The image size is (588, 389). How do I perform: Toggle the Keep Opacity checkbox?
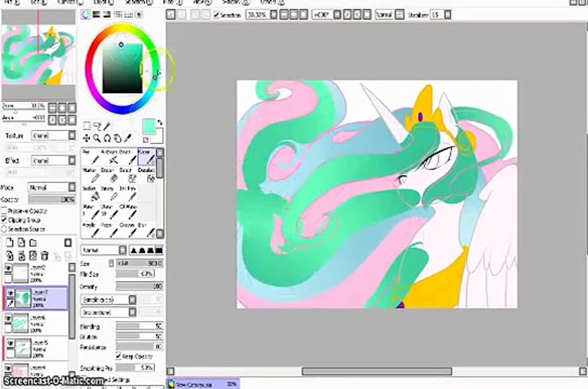click(x=118, y=356)
